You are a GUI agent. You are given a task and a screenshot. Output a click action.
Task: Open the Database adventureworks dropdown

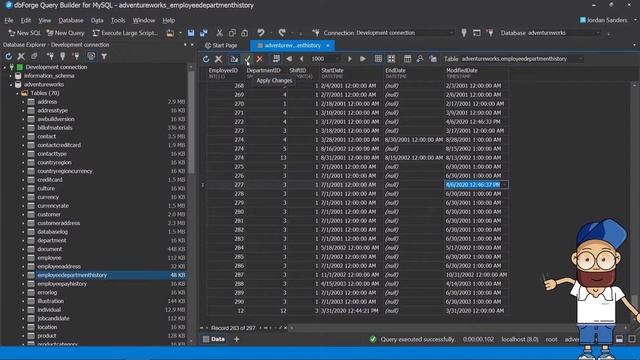click(598, 33)
